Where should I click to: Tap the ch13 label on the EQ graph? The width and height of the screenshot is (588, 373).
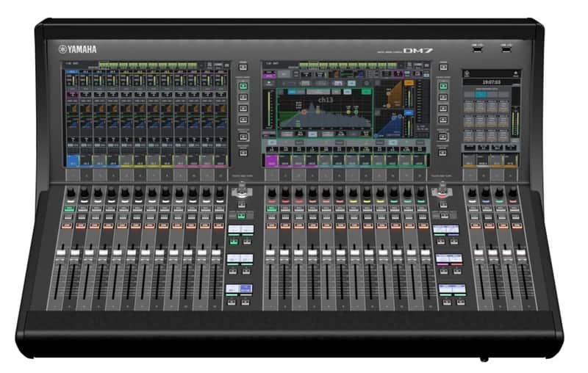coord(325,100)
